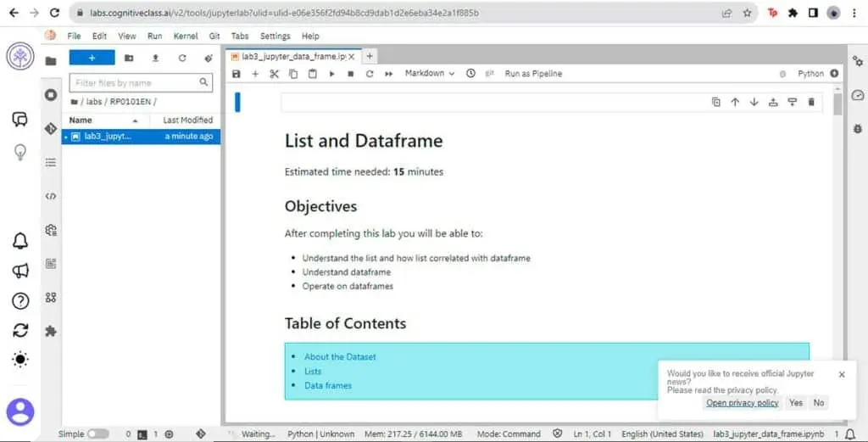Image resolution: width=868 pixels, height=442 pixels.
Task: Follow the Data frames link
Action: click(x=328, y=385)
